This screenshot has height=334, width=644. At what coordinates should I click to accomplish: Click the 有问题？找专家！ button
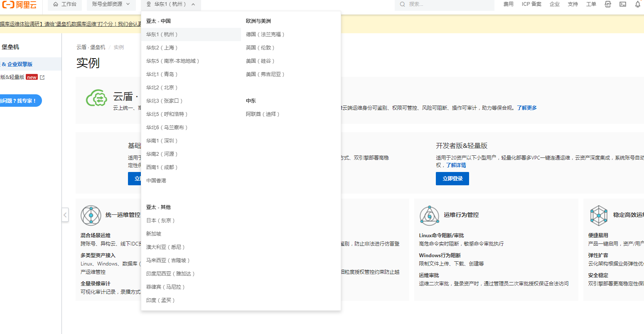[x=20, y=101]
